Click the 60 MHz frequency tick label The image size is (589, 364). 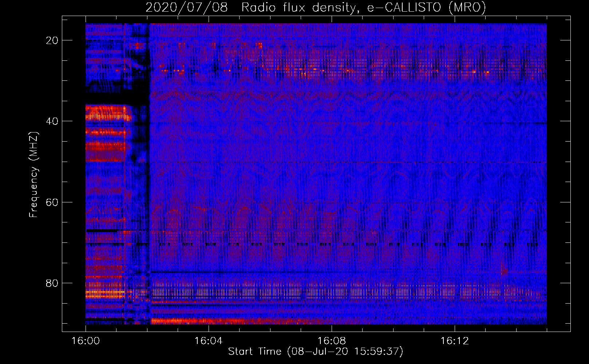point(52,202)
